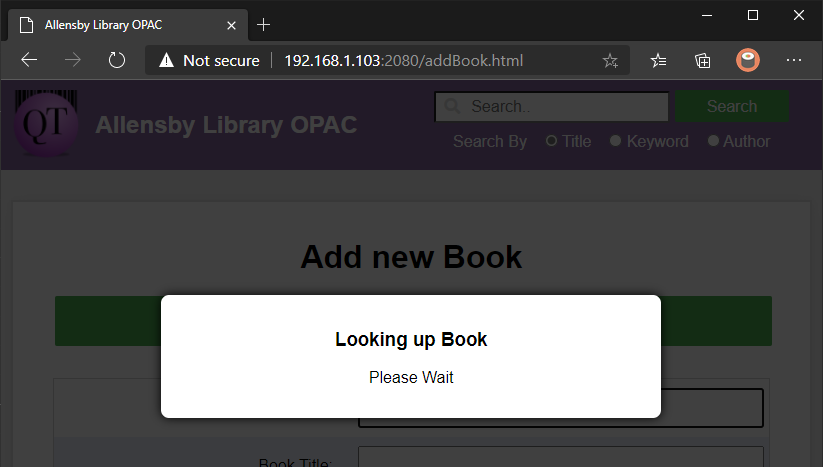Click the QT library logo
This screenshot has width=823, height=467.
(46, 123)
